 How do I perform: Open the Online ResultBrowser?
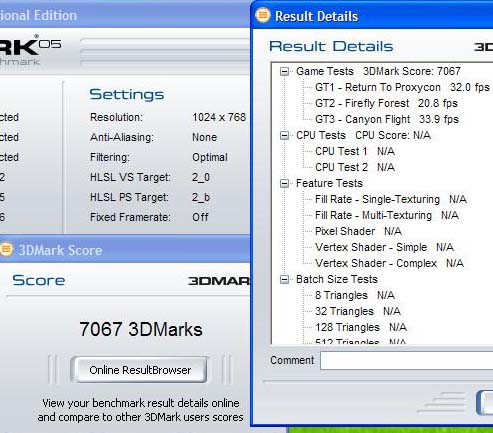tap(140, 370)
